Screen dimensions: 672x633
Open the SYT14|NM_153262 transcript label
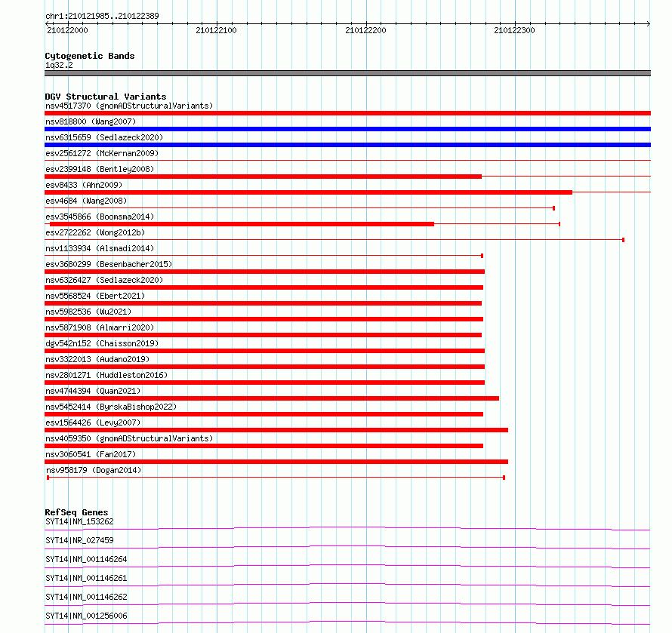tap(79, 521)
